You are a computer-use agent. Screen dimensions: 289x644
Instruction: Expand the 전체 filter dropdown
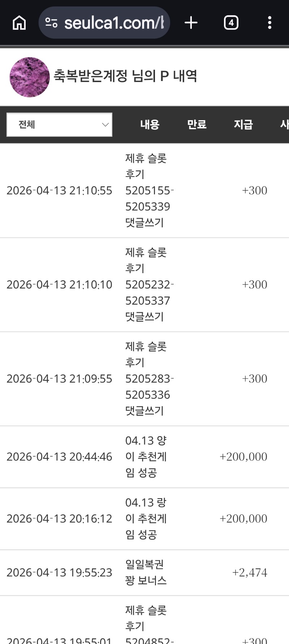pos(60,125)
